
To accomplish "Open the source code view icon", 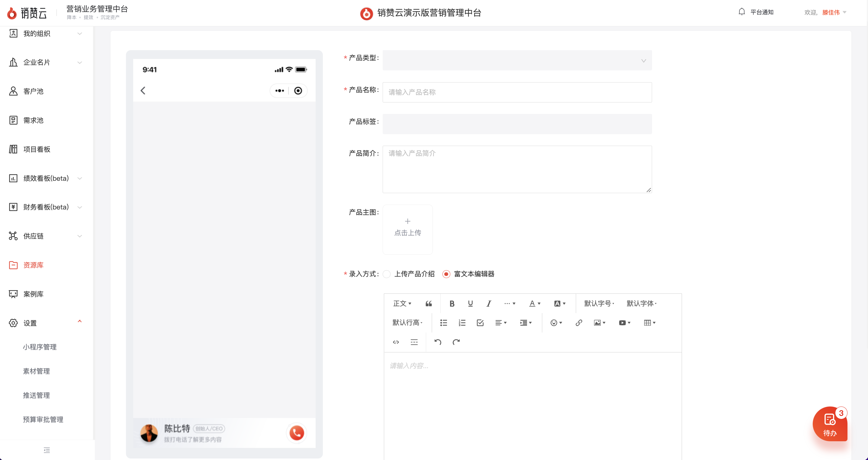I will tap(396, 342).
